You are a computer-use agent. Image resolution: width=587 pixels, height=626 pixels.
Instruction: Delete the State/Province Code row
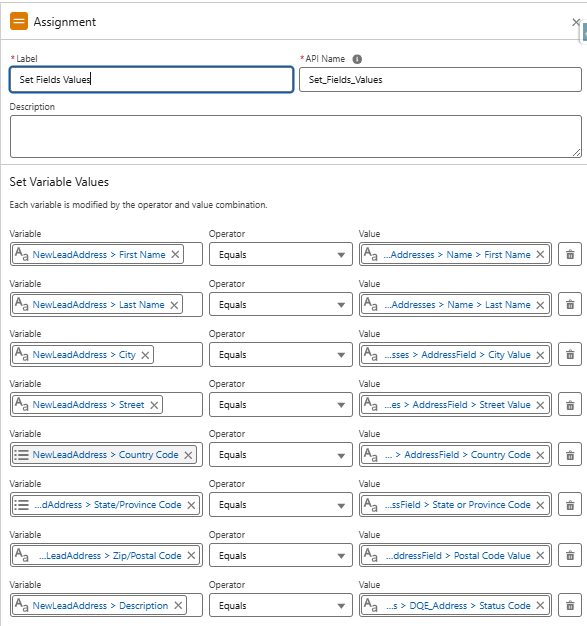pos(570,505)
